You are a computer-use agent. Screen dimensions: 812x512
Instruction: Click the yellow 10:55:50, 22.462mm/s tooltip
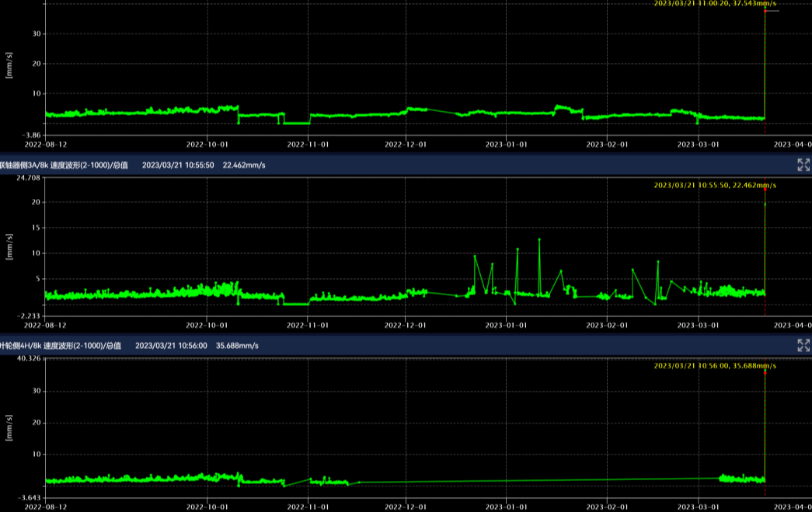coord(715,186)
